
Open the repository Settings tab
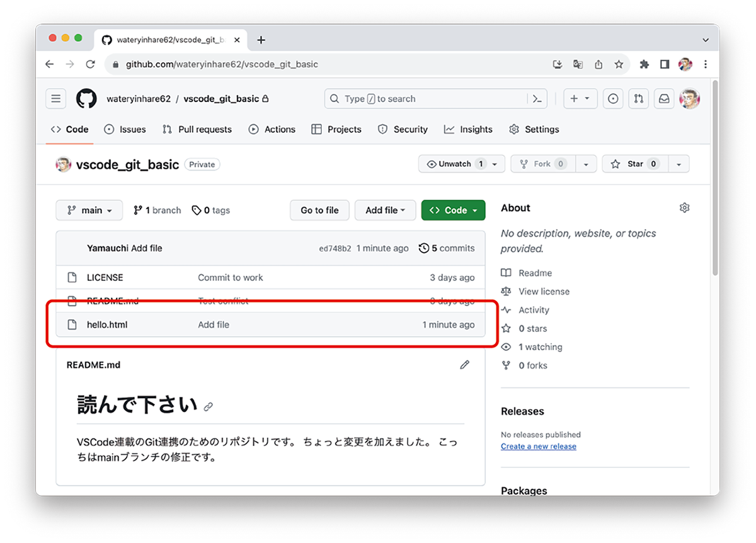534,129
